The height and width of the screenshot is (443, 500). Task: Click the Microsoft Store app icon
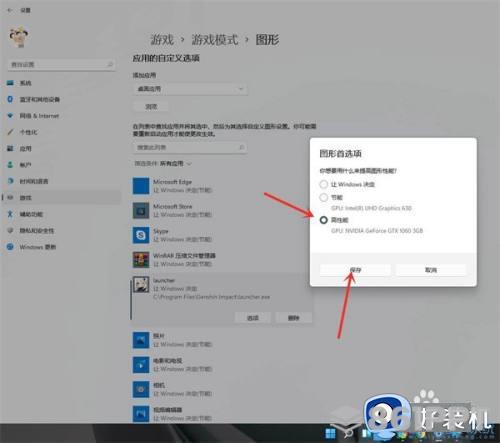click(x=141, y=211)
